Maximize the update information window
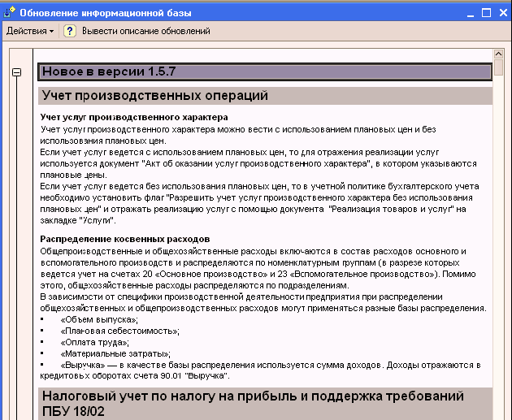The height and width of the screenshot is (420, 512). [485, 12]
